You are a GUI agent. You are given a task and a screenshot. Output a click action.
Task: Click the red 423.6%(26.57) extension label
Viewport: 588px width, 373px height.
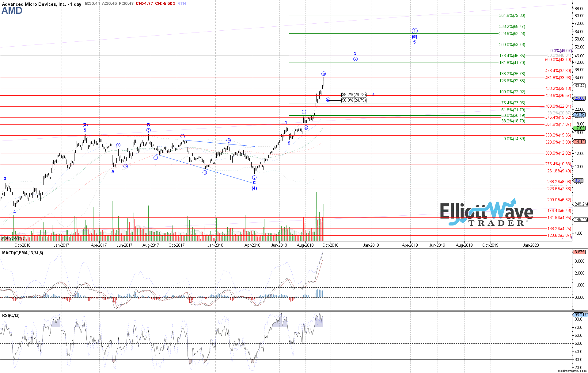coord(558,96)
